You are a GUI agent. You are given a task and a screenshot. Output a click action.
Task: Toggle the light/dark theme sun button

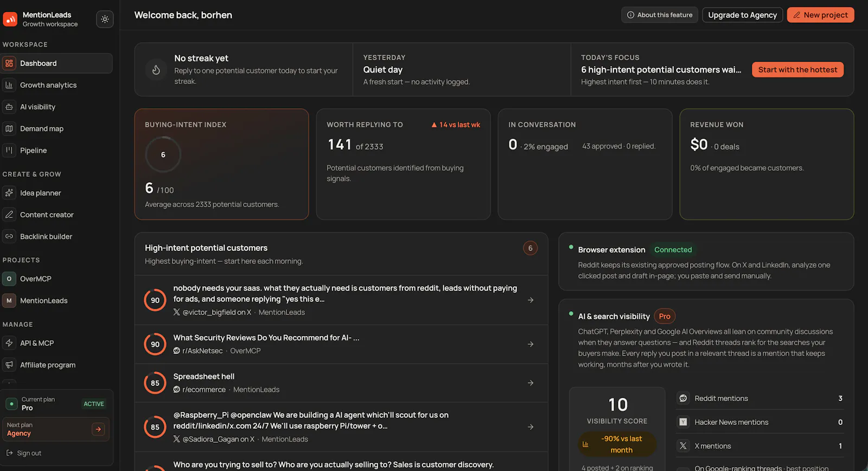(105, 19)
